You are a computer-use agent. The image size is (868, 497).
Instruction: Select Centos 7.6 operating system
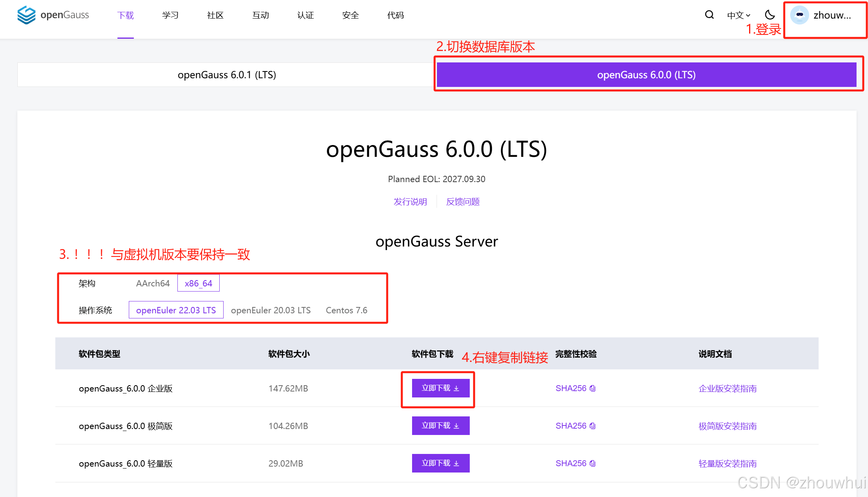click(x=346, y=310)
